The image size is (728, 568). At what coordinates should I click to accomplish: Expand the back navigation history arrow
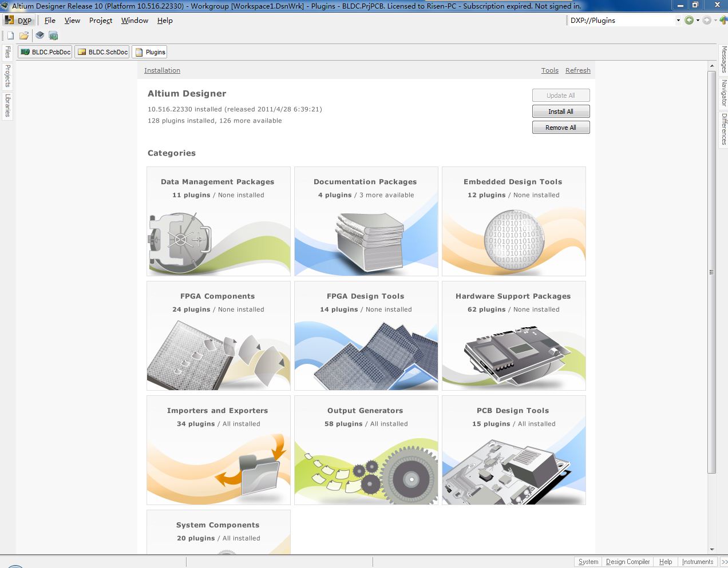pos(698,20)
